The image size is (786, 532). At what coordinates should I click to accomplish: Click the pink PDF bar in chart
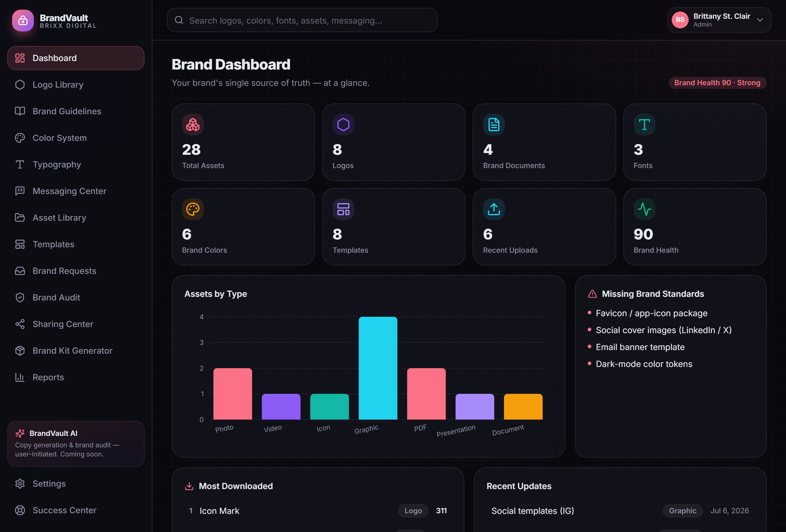tap(426, 394)
